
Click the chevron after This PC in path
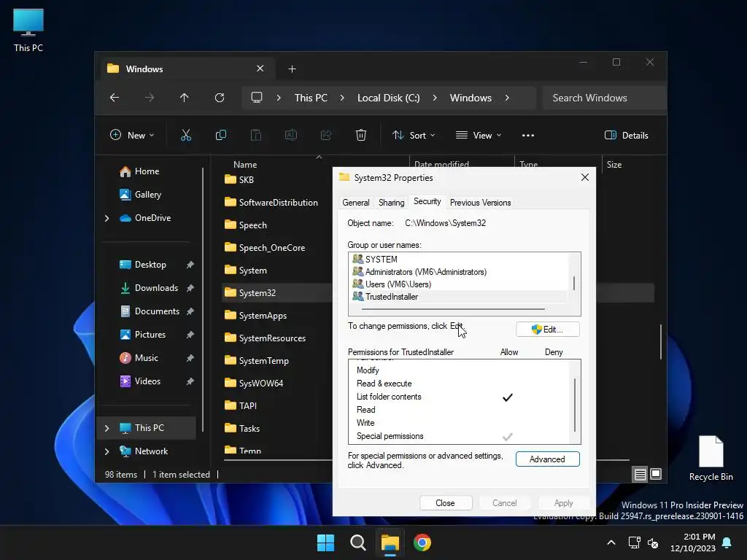click(342, 98)
